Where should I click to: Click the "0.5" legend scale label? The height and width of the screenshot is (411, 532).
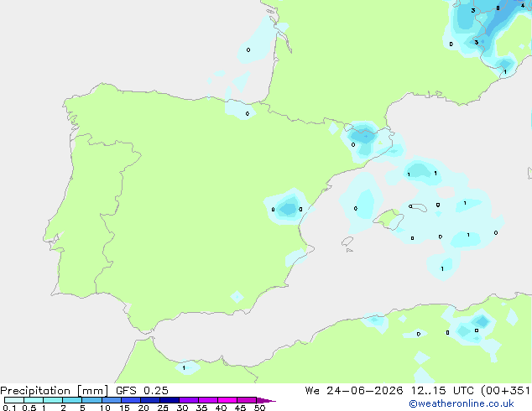point(29,408)
